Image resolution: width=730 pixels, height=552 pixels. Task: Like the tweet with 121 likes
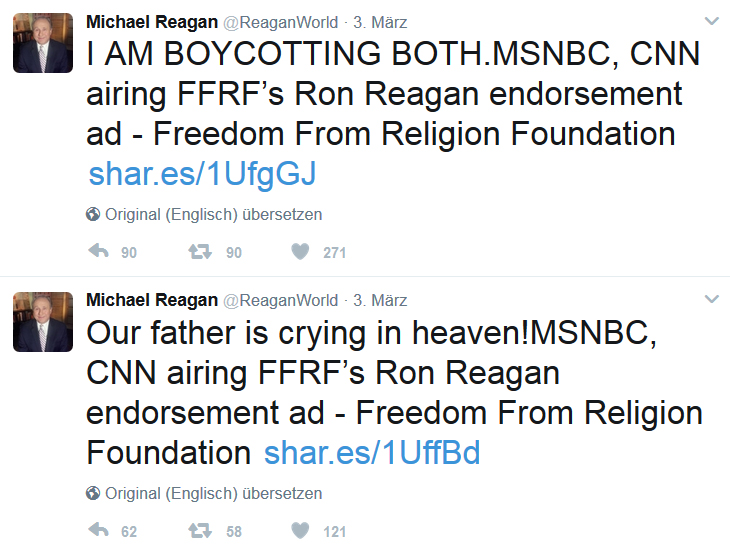(x=300, y=530)
